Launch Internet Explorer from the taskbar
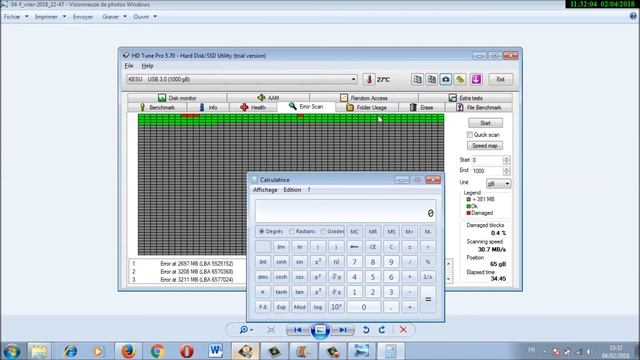This screenshot has height=360, width=640. point(70,351)
